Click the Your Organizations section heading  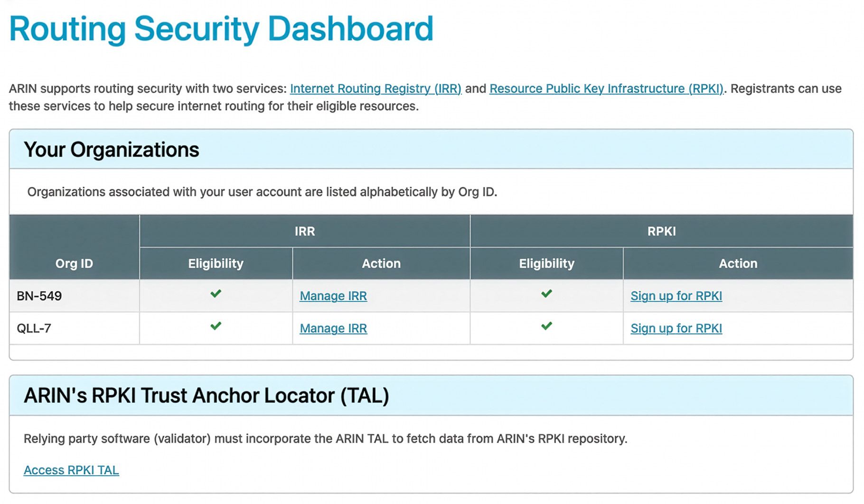click(113, 149)
